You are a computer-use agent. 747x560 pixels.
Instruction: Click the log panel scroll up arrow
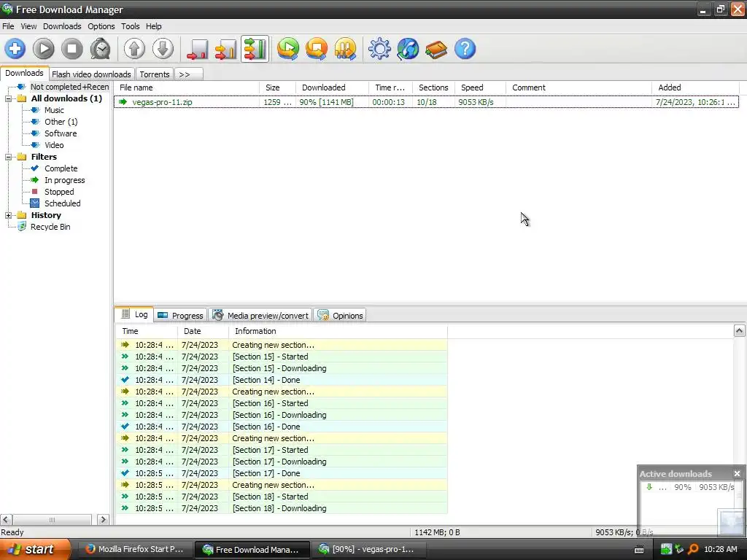coord(739,330)
